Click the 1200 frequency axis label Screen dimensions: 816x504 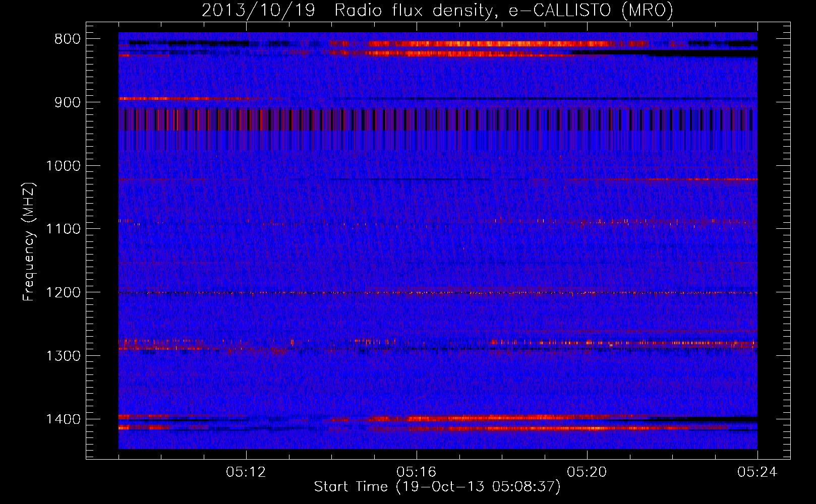click(x=63, y=293)
